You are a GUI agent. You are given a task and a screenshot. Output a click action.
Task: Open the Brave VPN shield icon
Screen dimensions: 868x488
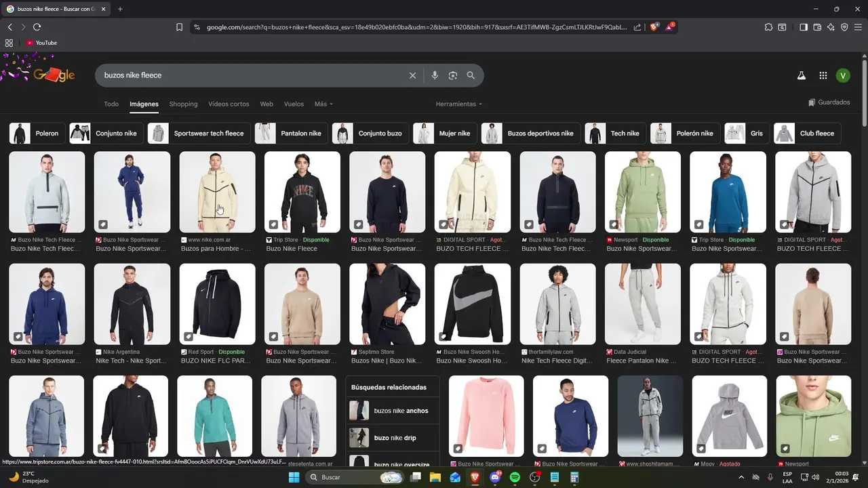tap(844, 27)
